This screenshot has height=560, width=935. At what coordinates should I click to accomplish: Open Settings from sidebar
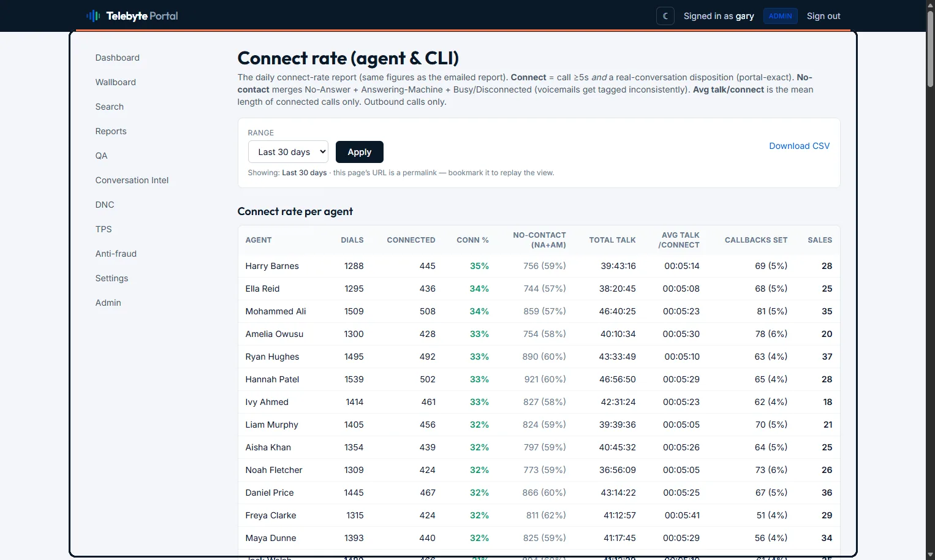[112, 278]
